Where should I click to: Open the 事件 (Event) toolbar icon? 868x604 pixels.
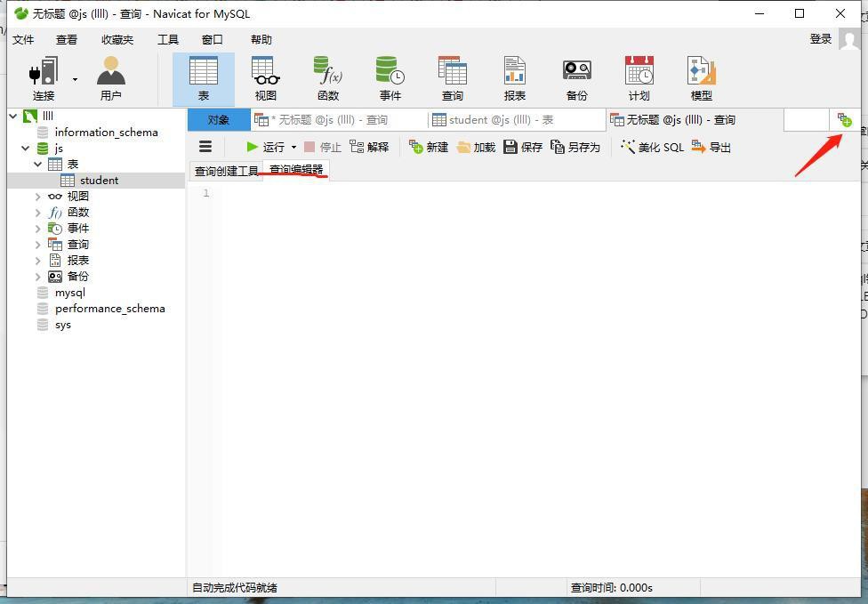coord(390,78)
